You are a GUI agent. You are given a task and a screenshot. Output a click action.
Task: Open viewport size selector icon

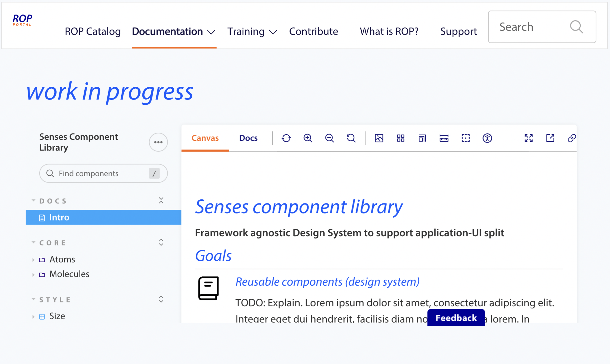[422, 138]
